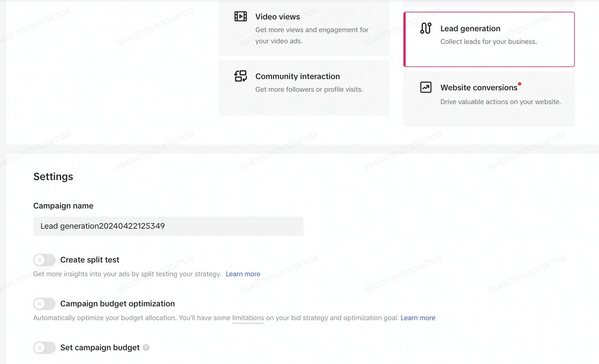Select the Video views objective title
Screen dimensions: 599x364
pos(278,17)
